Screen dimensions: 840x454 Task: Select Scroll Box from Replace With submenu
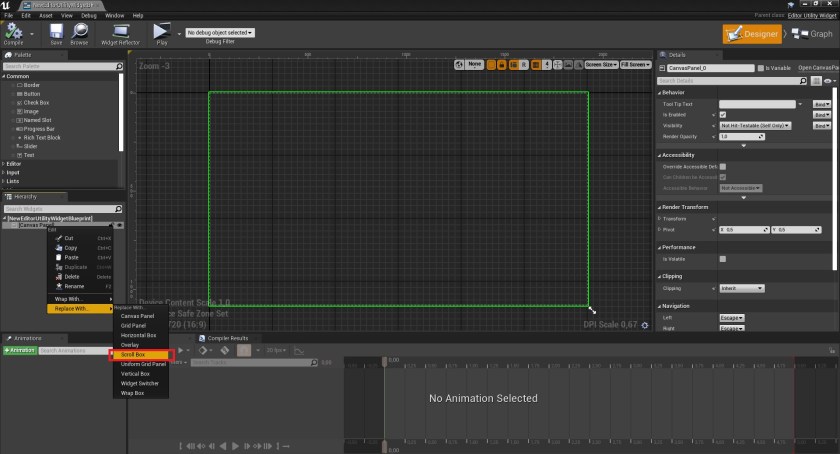tap(133, 355)
